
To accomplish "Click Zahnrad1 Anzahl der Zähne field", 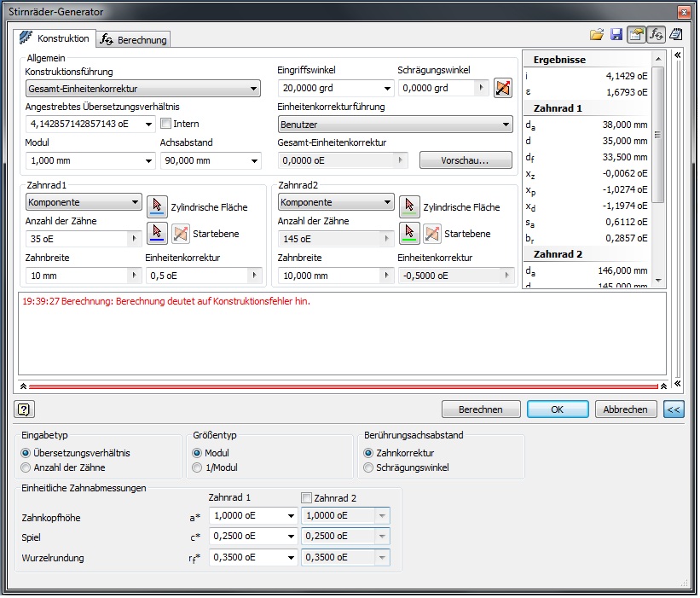I will [78, 240].
